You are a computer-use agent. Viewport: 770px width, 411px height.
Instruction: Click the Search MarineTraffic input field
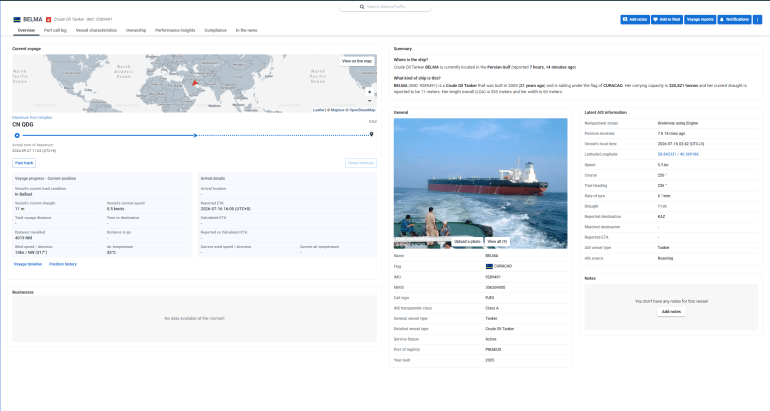(x=385, y=7)
